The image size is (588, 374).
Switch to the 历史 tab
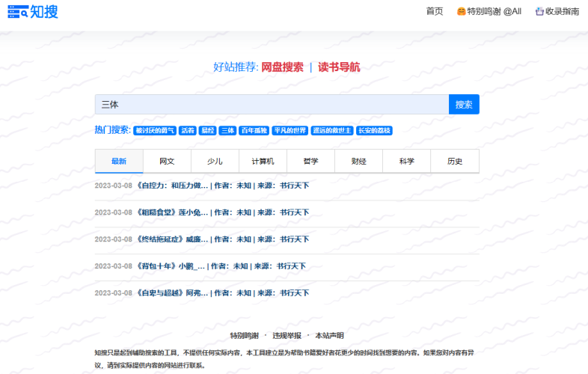point(455,162)
